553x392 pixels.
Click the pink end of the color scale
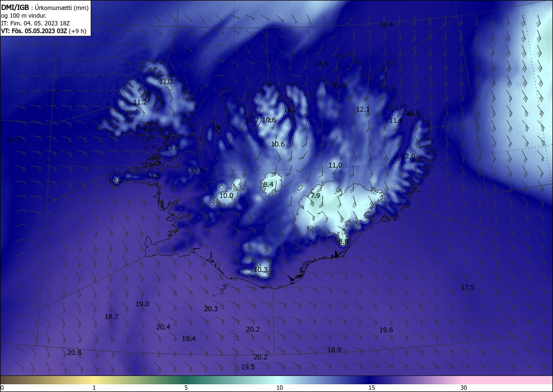(x=508, y=380)
